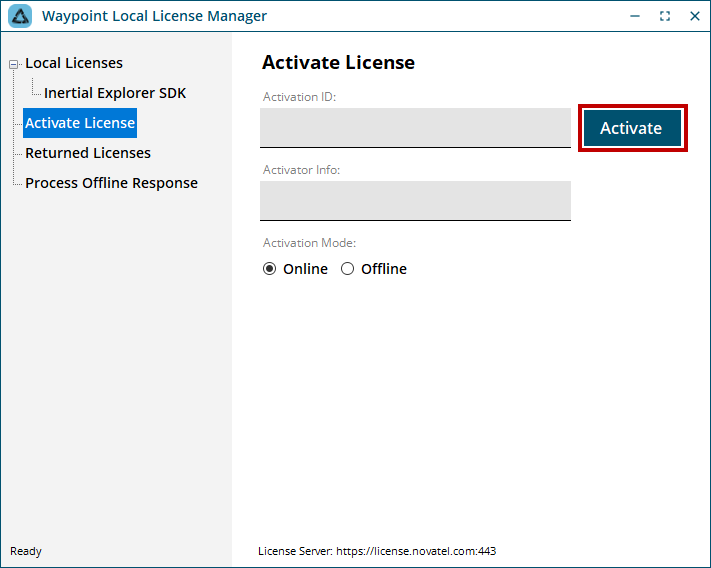This screenshot has width=711, height=568.
Task: Choose the Offline activation mode
Action: (x=347, y=269)
